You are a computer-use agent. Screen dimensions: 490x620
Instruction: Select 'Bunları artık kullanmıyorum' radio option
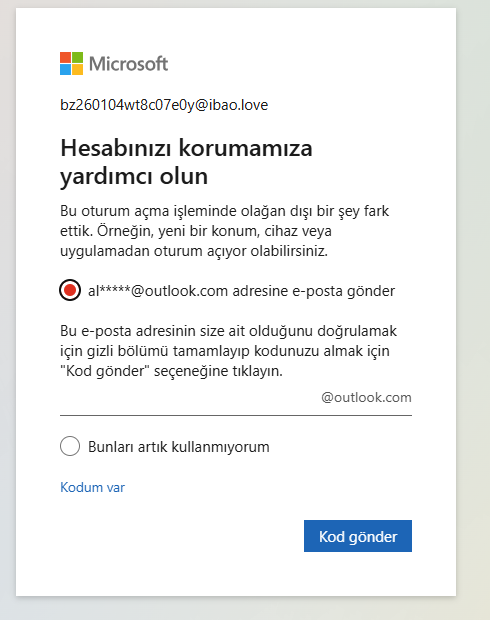click(x=70, y=446)
